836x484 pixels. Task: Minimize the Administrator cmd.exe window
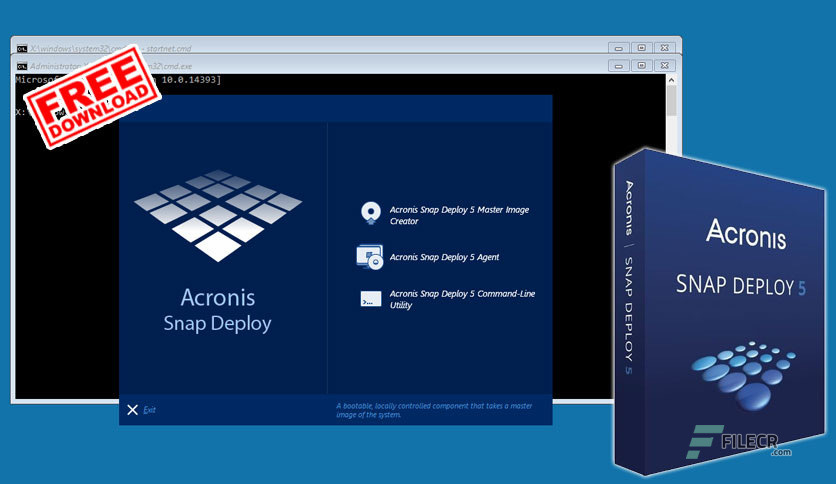coord(618,66)
